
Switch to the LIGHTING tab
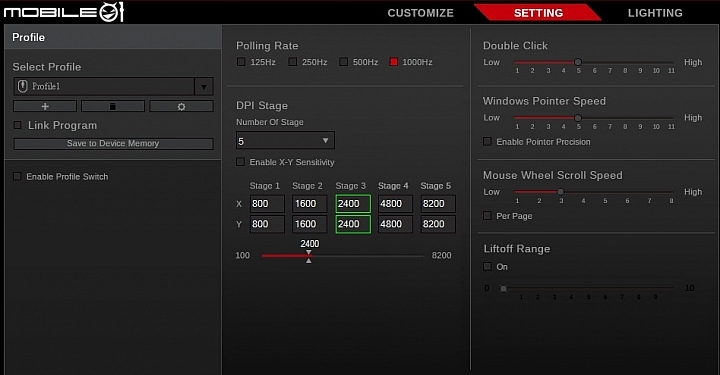click(x=655, y=13)
